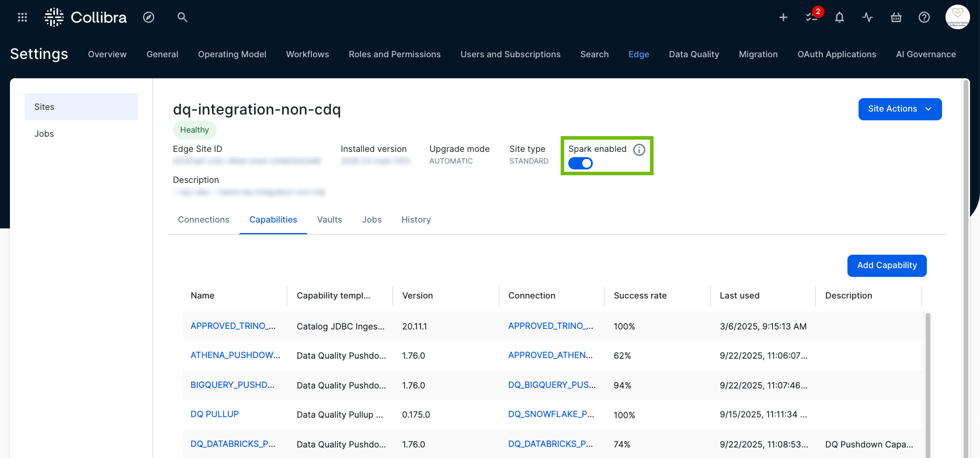This screenshot has height=458, width=980.
Task: Open the Vaults tab
Action: (329, 220)
